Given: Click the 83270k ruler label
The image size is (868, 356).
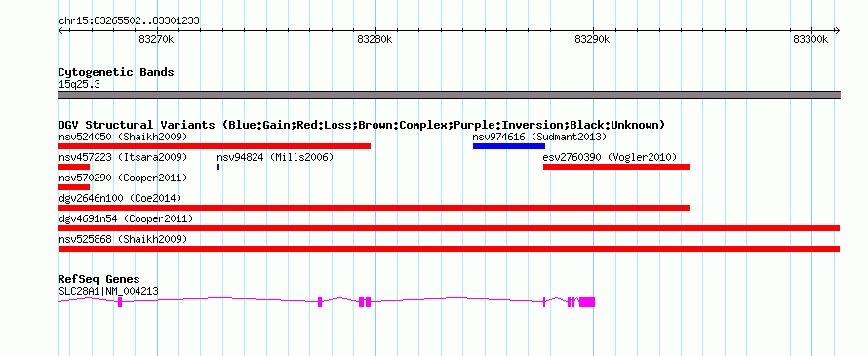Looking at the screenshot, I should [x=157, y=39].
